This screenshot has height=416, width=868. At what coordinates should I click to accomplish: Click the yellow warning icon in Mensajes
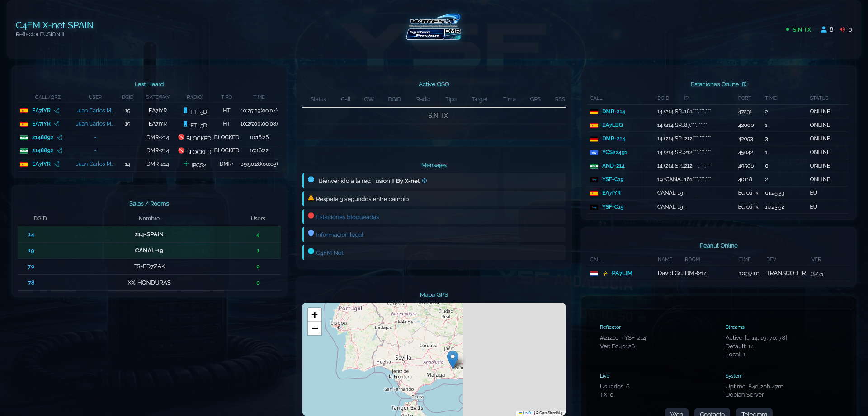tap(311, 198)
